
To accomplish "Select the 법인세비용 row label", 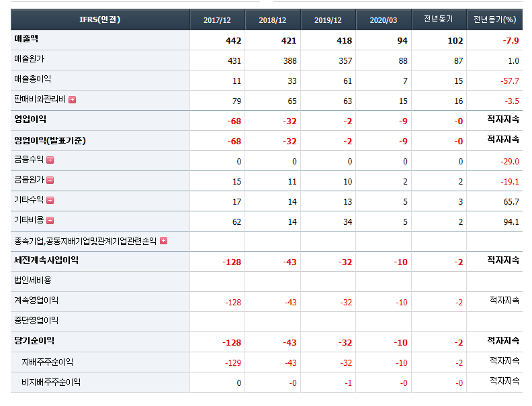I will pos(33,281).
